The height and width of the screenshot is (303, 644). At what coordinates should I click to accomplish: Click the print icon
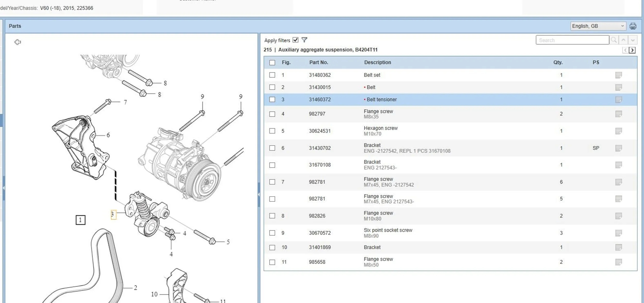pos(633,26)
